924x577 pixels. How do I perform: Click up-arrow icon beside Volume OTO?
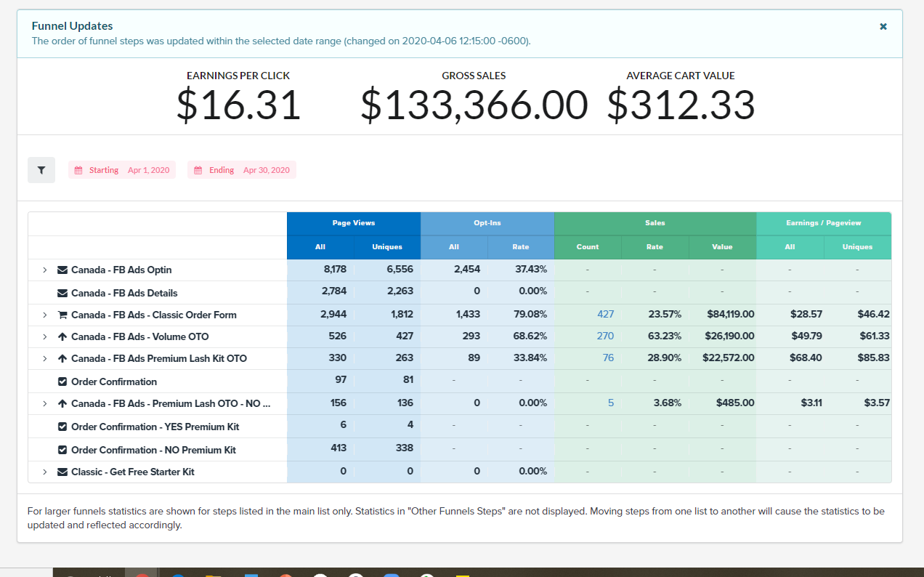(62, 337)
